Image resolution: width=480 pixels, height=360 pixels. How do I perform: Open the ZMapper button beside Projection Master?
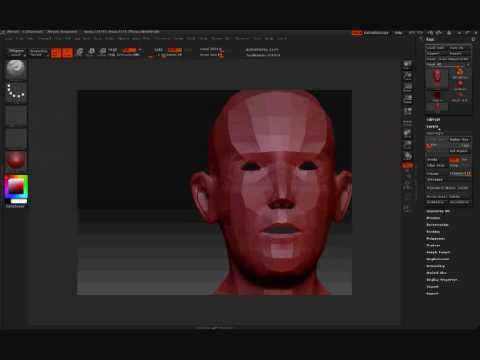[39, 52]
